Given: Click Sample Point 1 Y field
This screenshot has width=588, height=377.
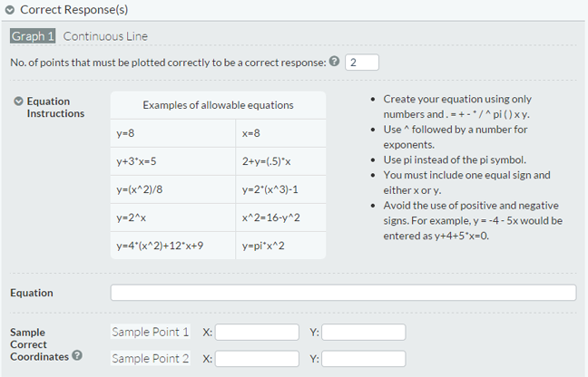Looking at the screenshot, I should [x=363, y=333].
